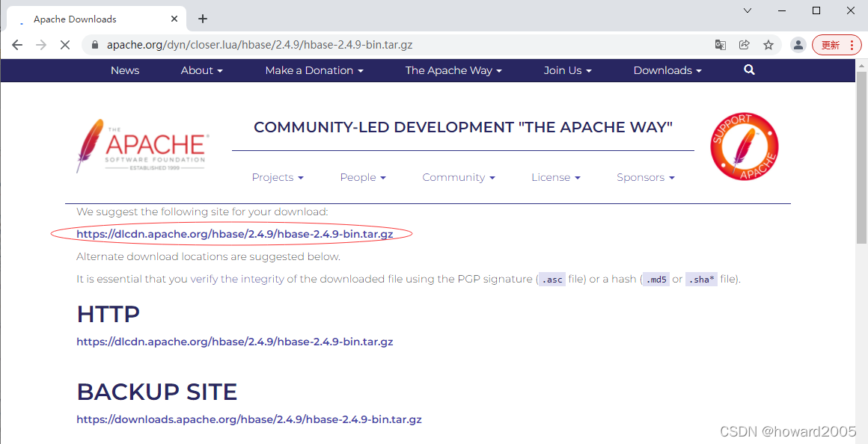Screen dimensions: 868x444
Task: View site information lock icon
Action: point(95,45)
